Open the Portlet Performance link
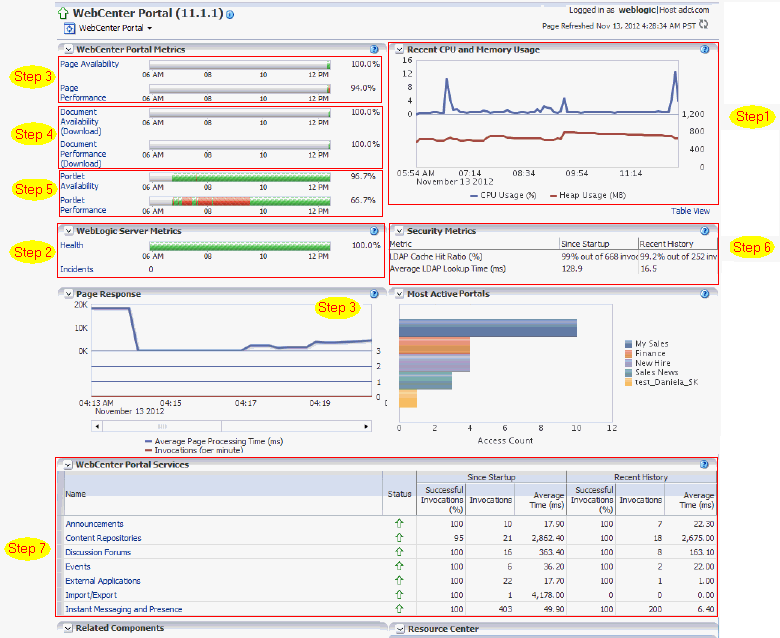This screenshot has width=780, height=638. coord(83,205)
